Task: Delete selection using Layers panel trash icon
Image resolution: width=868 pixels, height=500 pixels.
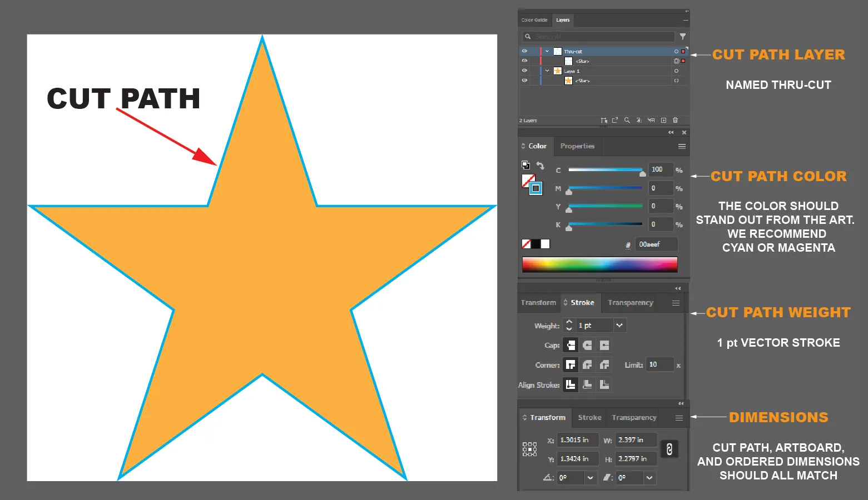Action: 675,120
